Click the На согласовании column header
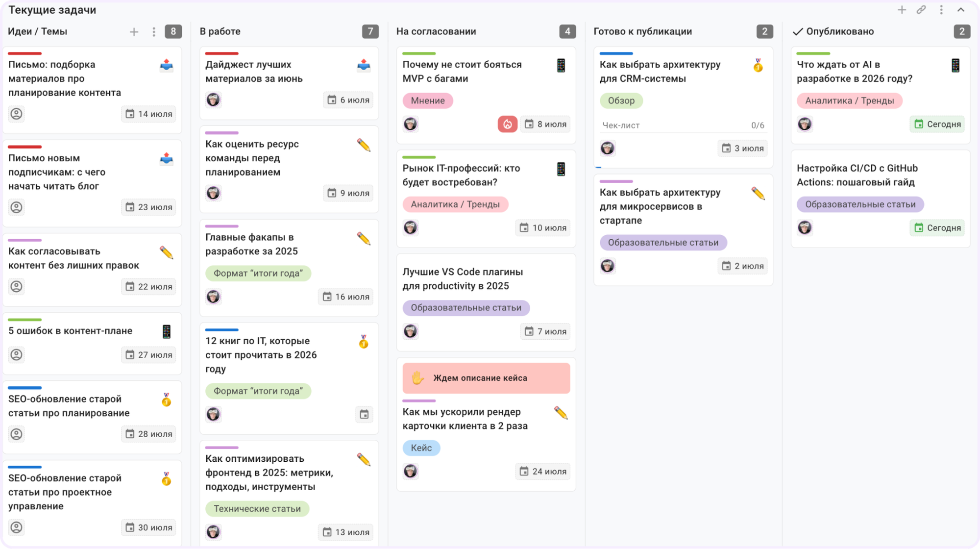The height and width of the screenshot is (549, 980). point(436,31)
